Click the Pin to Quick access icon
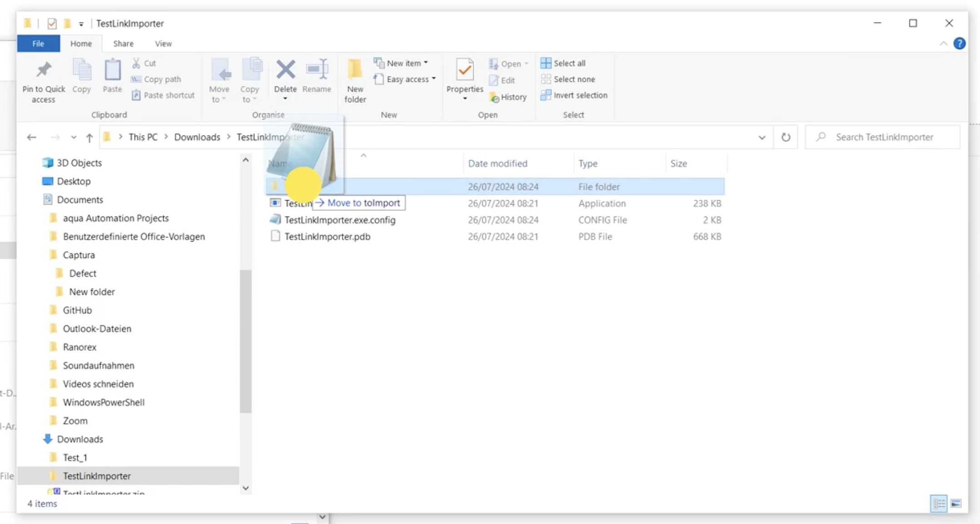This screenshot has width=980, height=524. point(44,70)
